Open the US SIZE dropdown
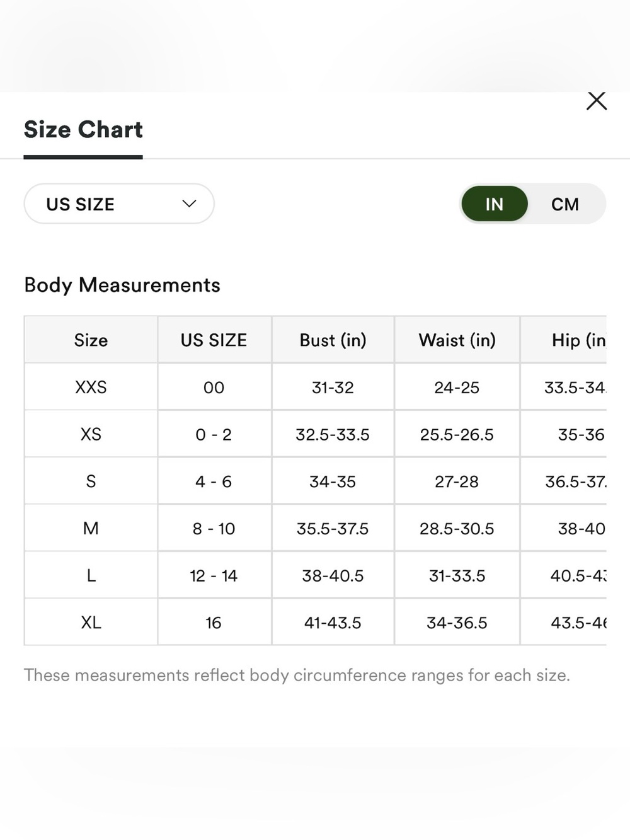This screenshot has height=840, width=630. (x=119, y=204)
